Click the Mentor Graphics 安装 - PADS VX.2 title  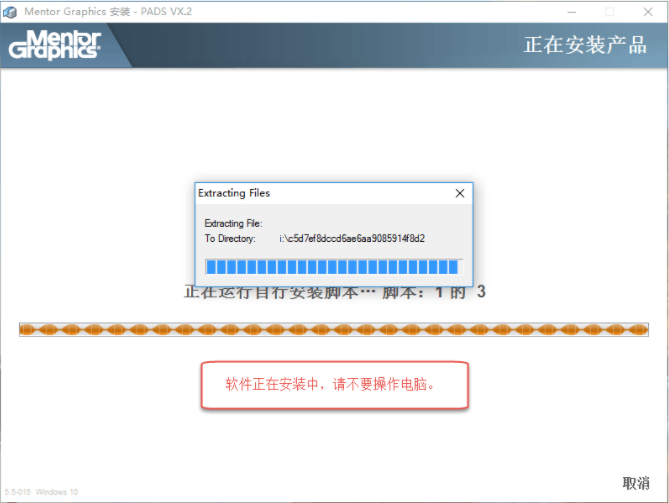[108, 12]
